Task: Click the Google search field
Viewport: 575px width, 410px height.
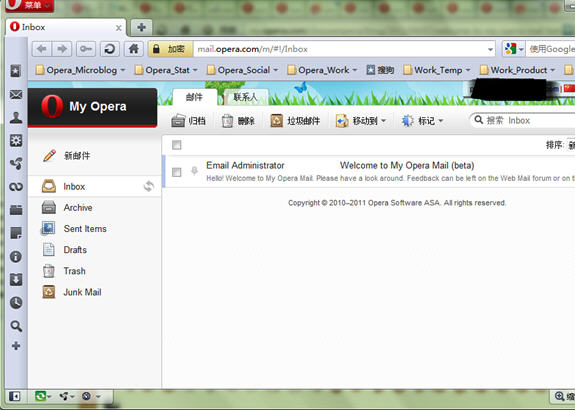Action: coord(551,49)
